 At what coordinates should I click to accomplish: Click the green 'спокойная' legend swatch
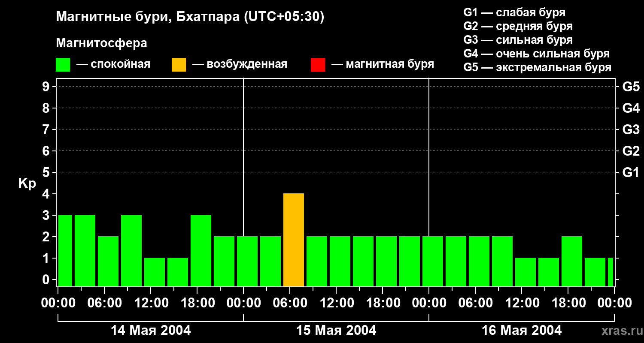63,65
